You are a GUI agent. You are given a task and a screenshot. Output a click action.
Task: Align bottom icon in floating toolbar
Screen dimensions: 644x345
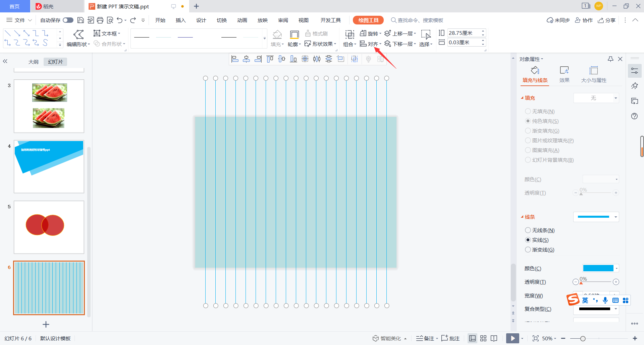[x=293, y=59]
